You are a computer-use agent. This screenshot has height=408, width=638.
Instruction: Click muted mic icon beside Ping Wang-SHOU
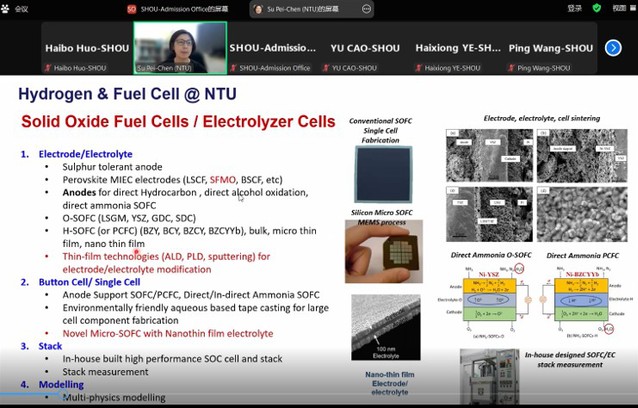[x=512, y=67]
